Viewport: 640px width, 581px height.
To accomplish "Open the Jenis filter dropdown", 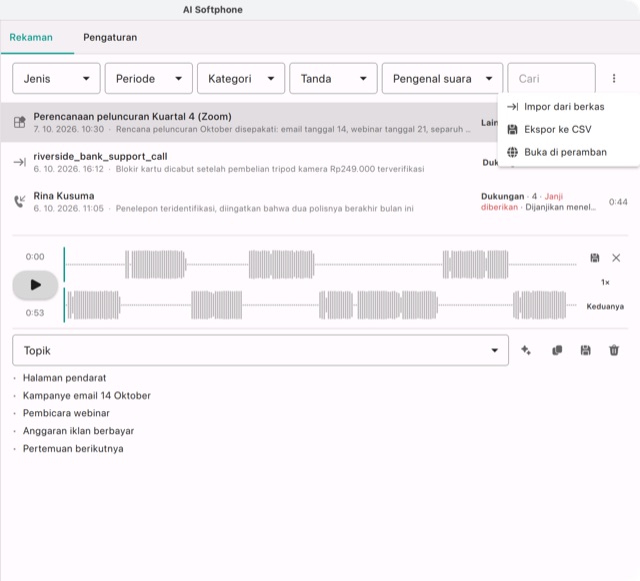I will (x=56, y=78).
